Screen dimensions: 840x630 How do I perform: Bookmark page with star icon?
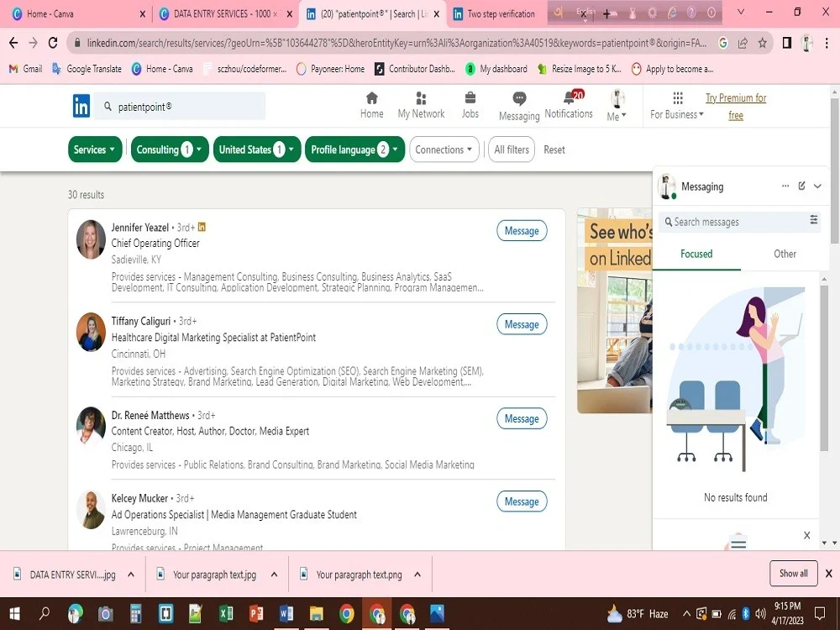(763, 43)
